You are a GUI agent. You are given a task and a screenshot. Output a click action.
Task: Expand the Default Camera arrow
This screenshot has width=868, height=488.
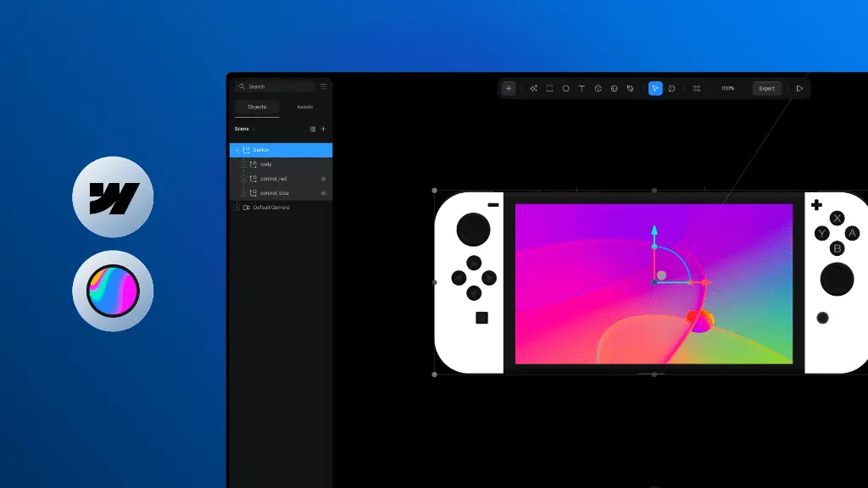237,208
